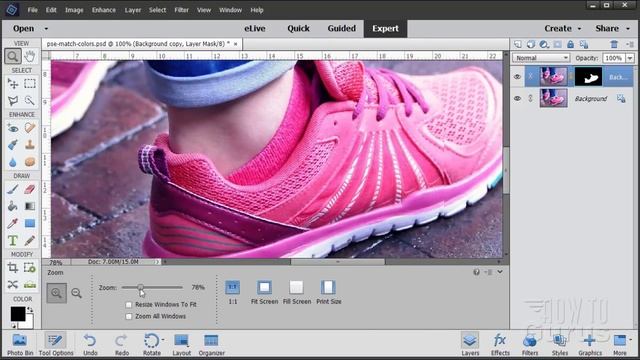
Task: Select the Rectangular Marquee tool
Action: [30, 84]
